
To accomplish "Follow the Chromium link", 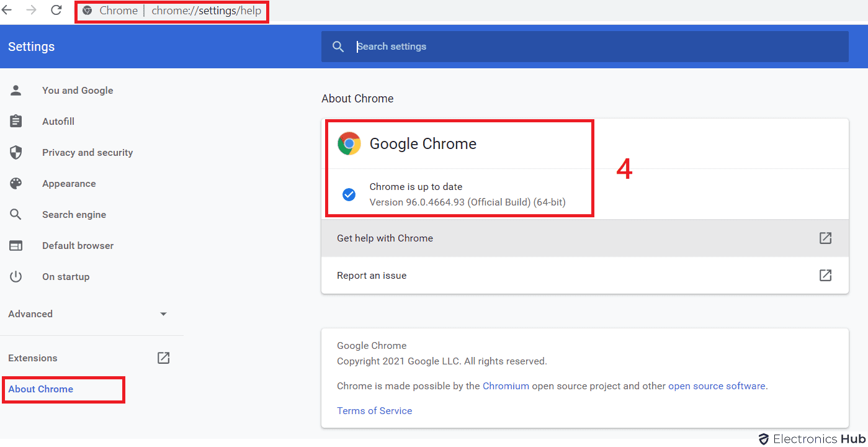I will [x=506, y=386].
